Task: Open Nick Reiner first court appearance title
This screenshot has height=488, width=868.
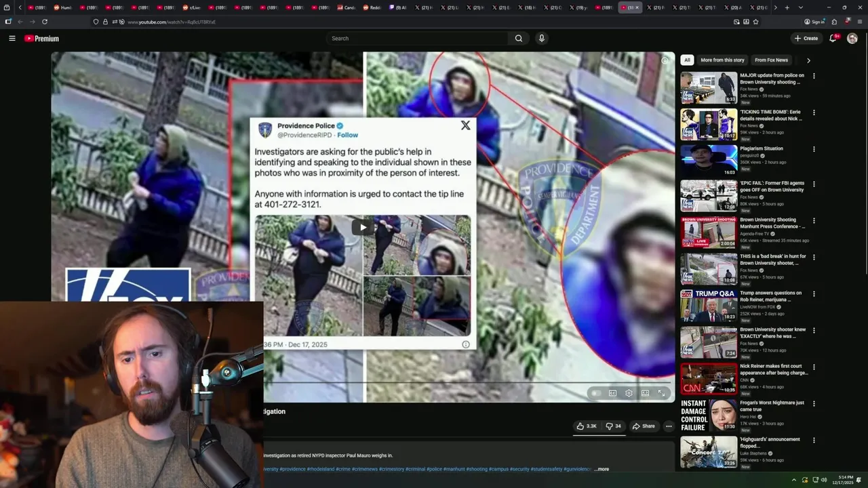Action: click(x=774, y=369)
